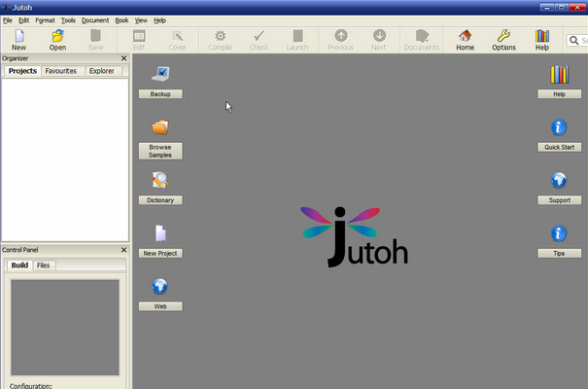Open the Book menu
Viewport: 588px width, 389px height.
tap(121, 20)
